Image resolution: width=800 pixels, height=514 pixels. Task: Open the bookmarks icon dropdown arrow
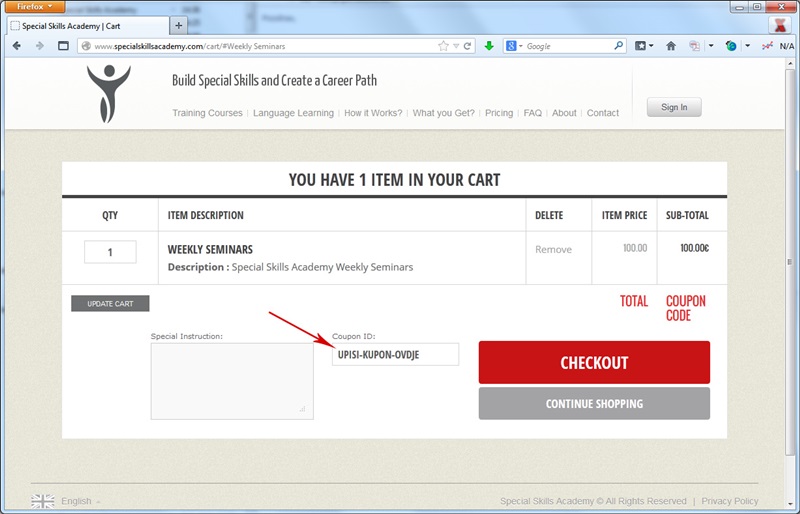[652, 46]
